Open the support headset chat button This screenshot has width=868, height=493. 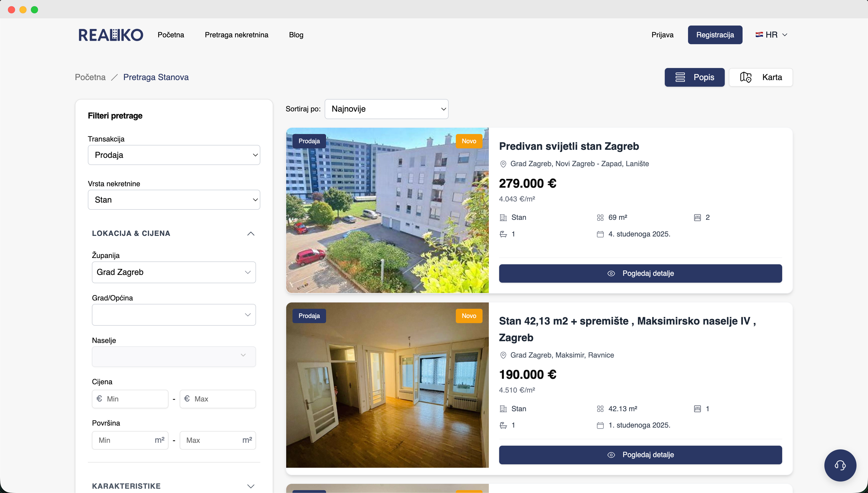(840, 465)
